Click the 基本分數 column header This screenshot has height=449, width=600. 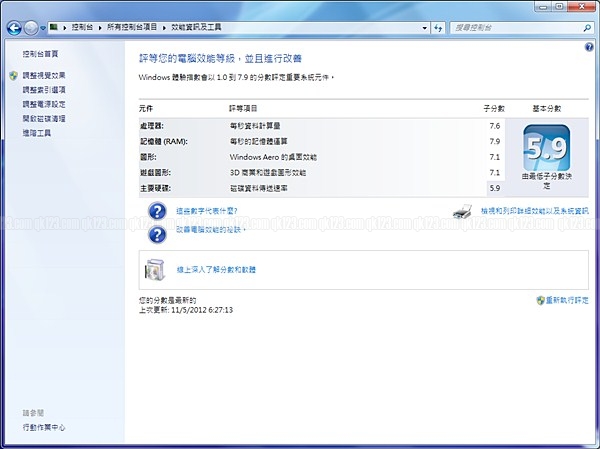(547, 109)
